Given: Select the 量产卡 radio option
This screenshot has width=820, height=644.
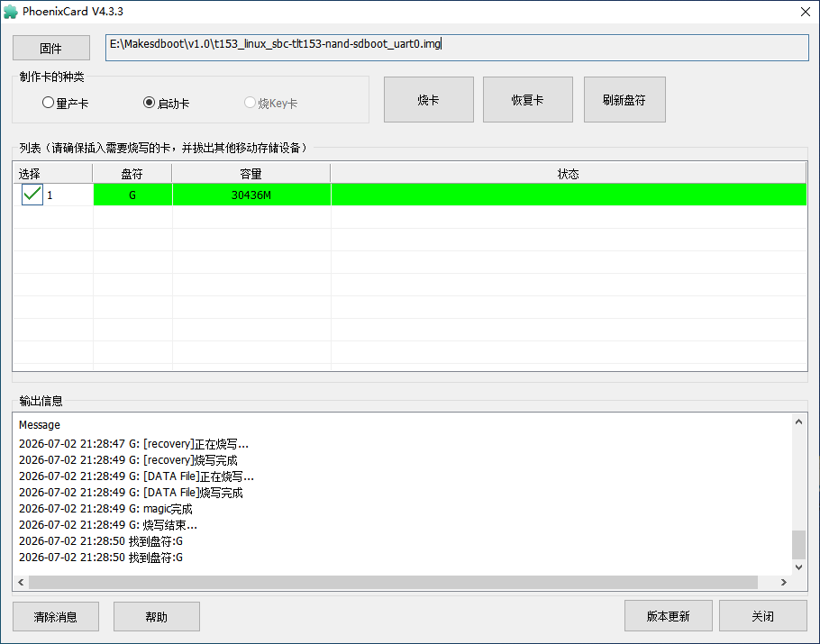Looking at the screenshot, I should coord(66,103).
